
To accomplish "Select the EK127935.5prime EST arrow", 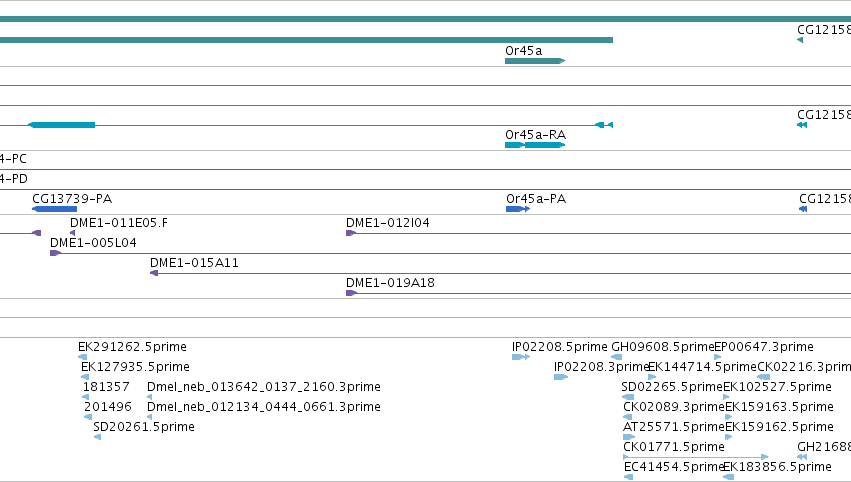I will tap(85, 377).
